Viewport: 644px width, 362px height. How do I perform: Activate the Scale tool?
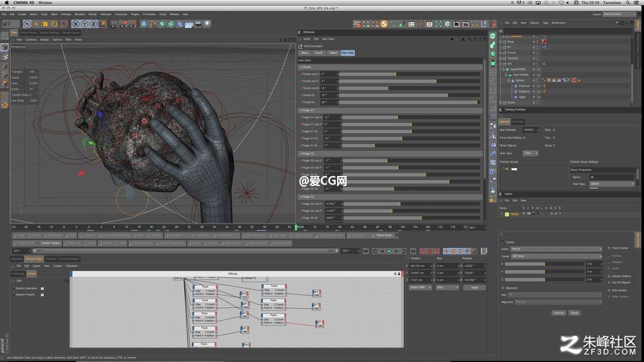tap(45, 25)
